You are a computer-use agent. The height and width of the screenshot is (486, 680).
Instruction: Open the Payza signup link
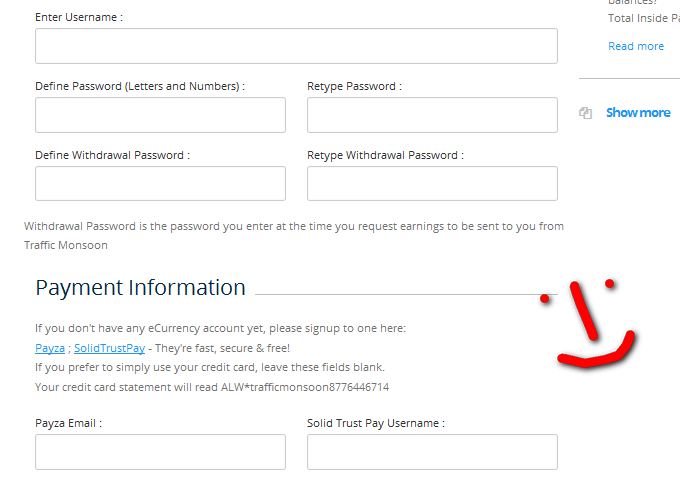tap(50, 348)
